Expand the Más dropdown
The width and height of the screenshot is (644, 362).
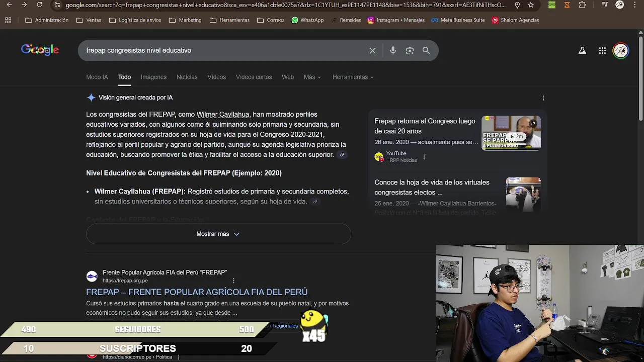(x=312, y=77)
